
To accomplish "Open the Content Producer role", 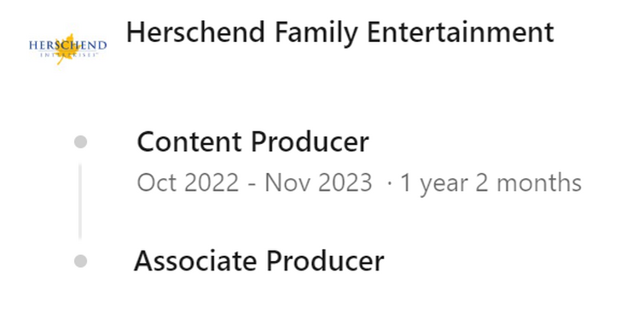I will [253, 142].
